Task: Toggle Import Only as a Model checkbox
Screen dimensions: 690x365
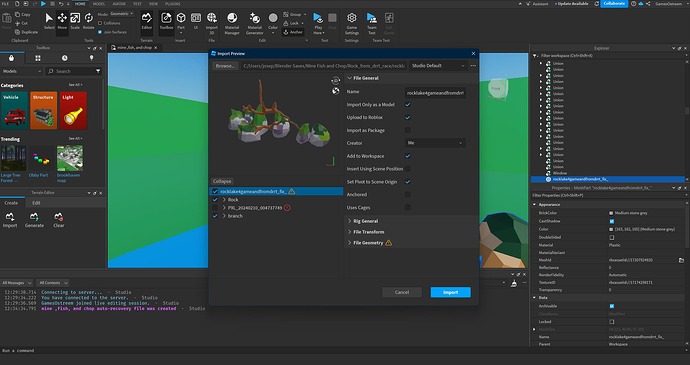Action: click(x=408, y=105)
